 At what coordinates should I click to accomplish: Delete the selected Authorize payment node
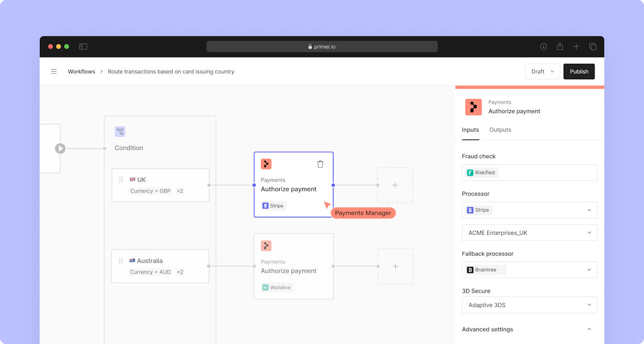(x=321, y=164)
